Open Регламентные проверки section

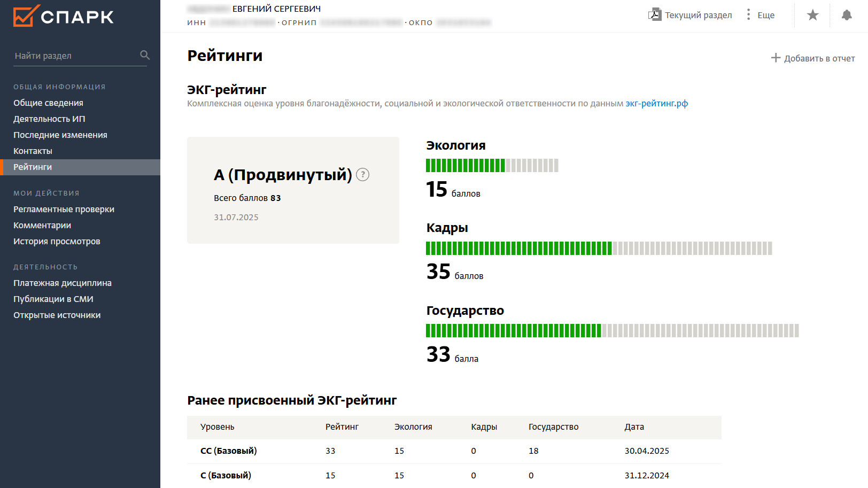tap(64, 209)
